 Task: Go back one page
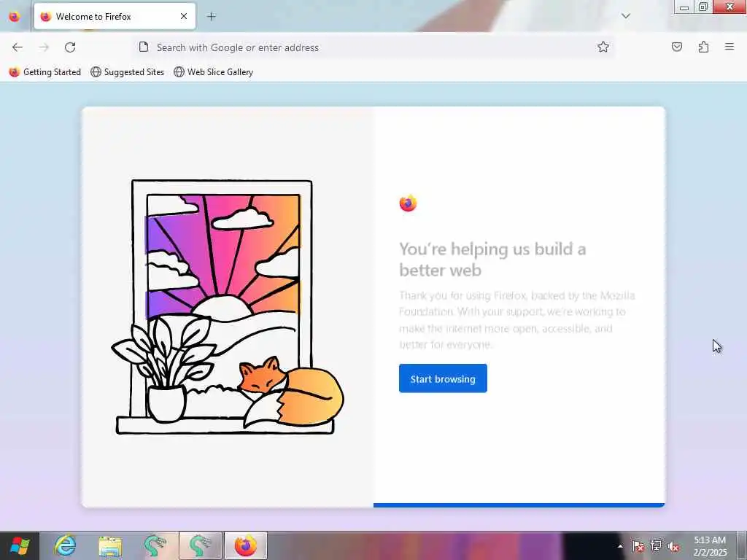point(18,47)
